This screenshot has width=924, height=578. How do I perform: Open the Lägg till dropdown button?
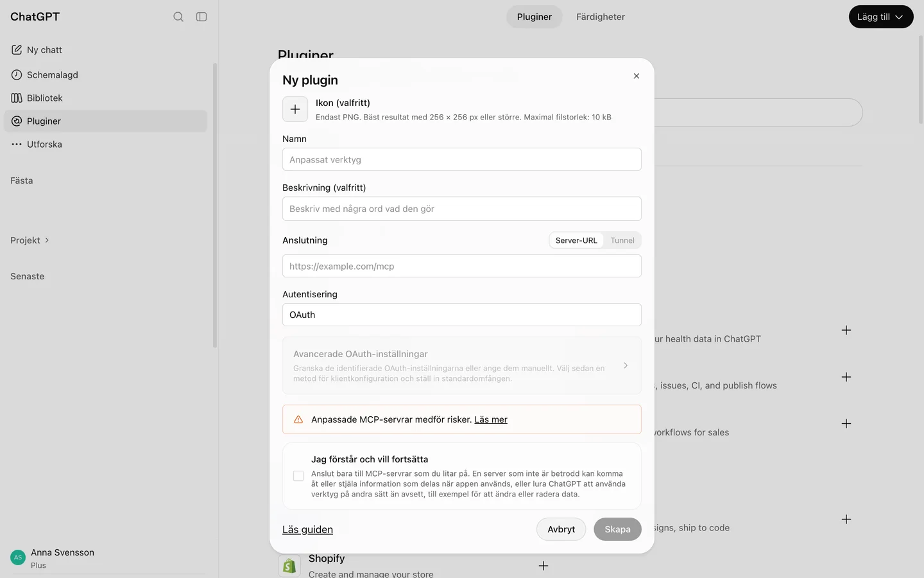[x=881, y=17]
